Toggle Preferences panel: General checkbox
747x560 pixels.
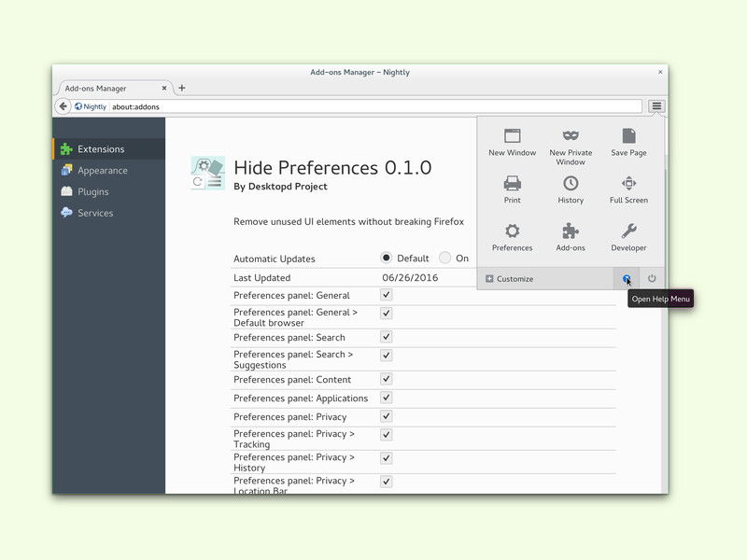(387, 295)
